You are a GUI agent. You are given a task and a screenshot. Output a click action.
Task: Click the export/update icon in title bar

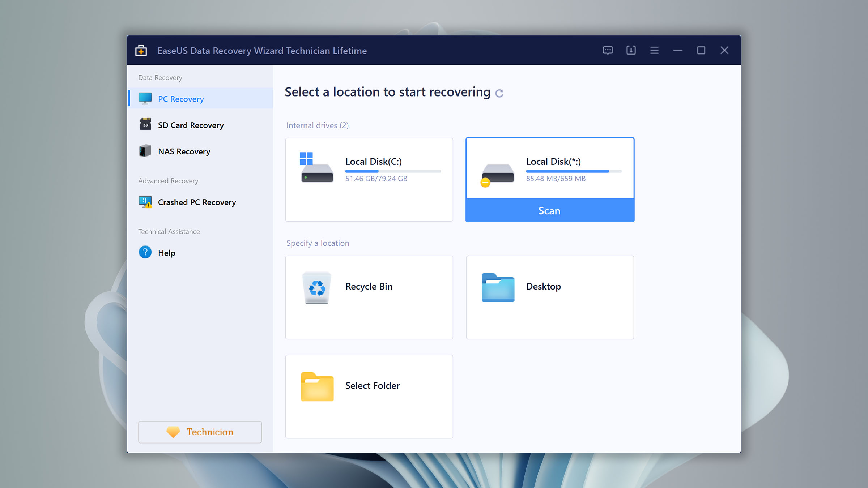[631, 50]
